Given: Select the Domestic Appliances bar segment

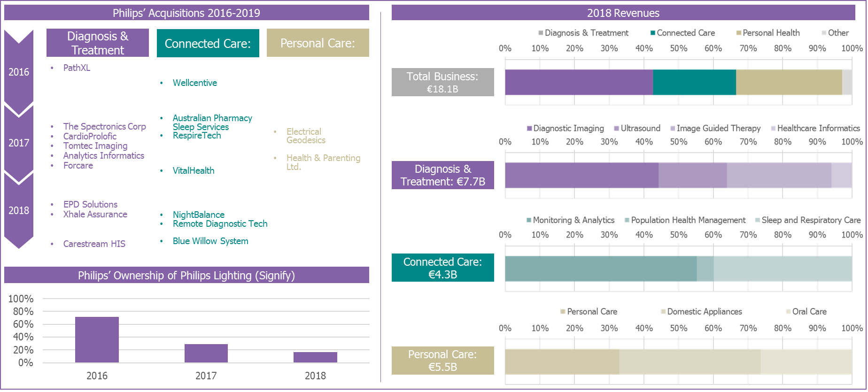Looking at the screenshot, I should (690, 361).
